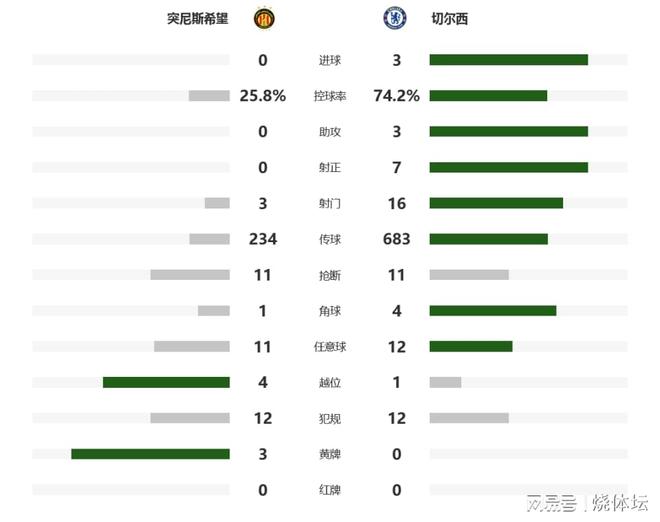Click Chelsea's 683 passes value
Image resolution: width=660 pixels, height=522 pixels.
coord(397,239)
